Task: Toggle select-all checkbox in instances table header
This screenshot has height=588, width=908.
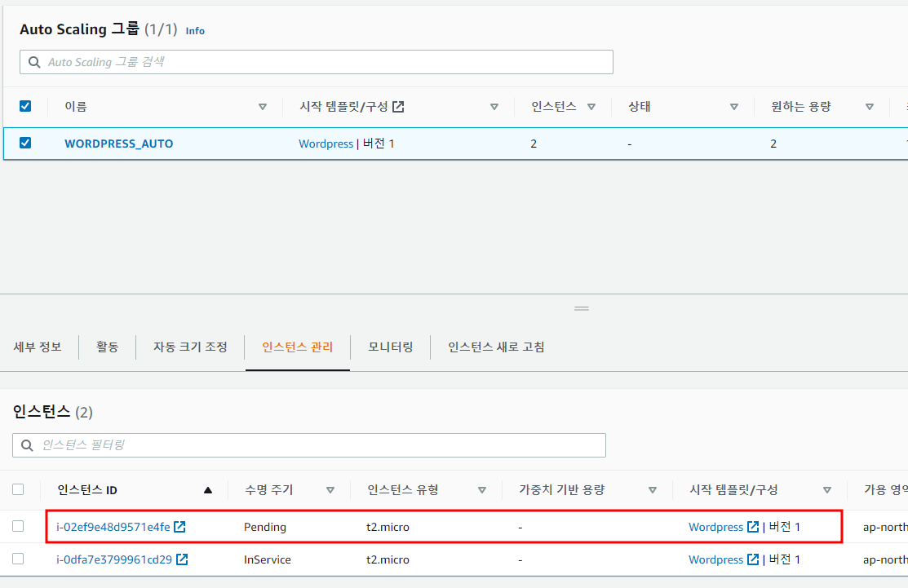Action: coord(18,489)
